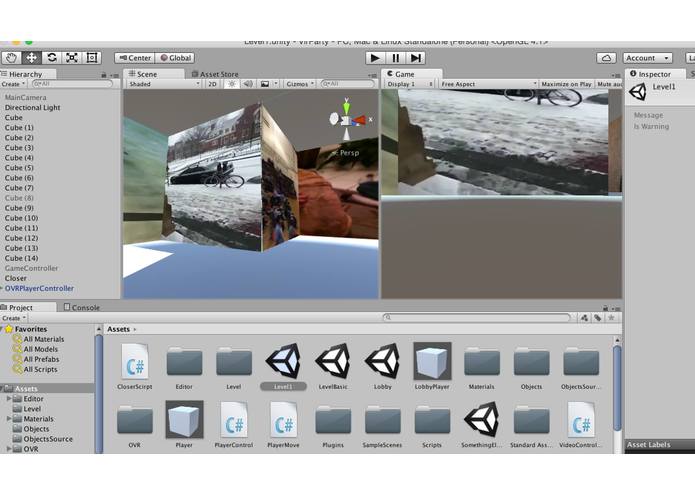This screenshot has width=695, height=494.
Task: Toggle Mute audio in Game view
Action: tap(609, 84)
